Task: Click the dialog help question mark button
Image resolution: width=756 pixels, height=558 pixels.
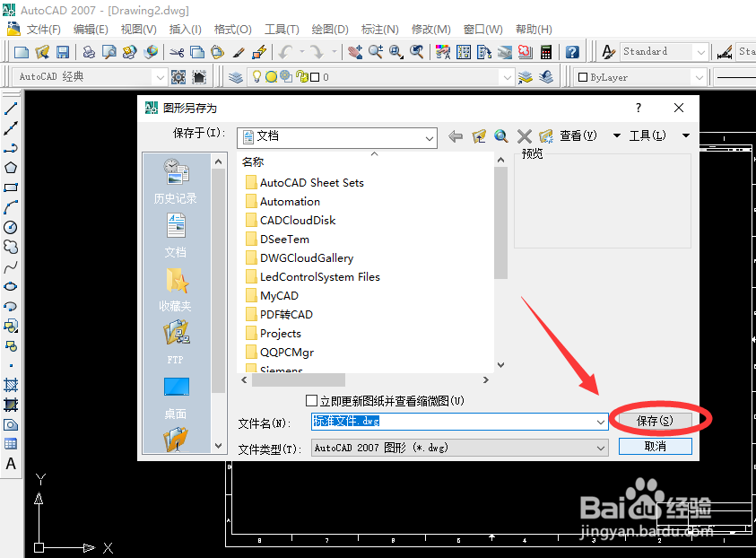Action: tap(639, 108)
